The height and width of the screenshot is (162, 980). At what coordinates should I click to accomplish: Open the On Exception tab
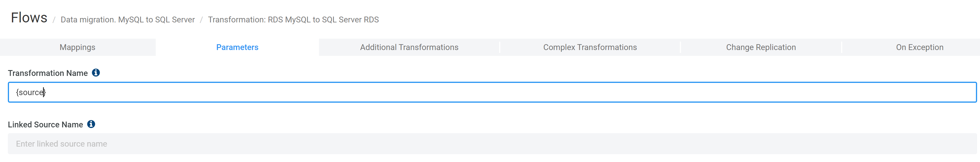[920, 47]
